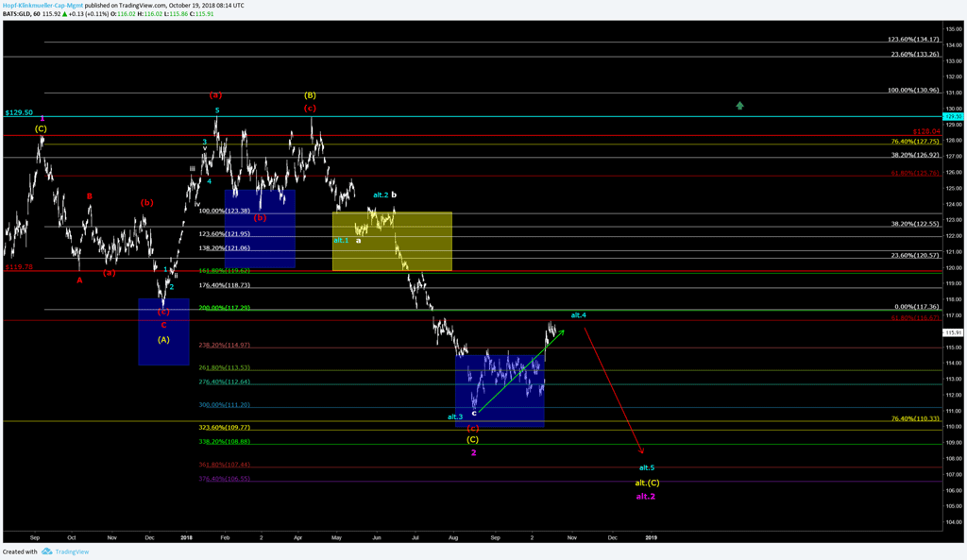Select the magenta alt.2 wave label
The height and width of the screenshot is (560, 967).
coord(646,496)
